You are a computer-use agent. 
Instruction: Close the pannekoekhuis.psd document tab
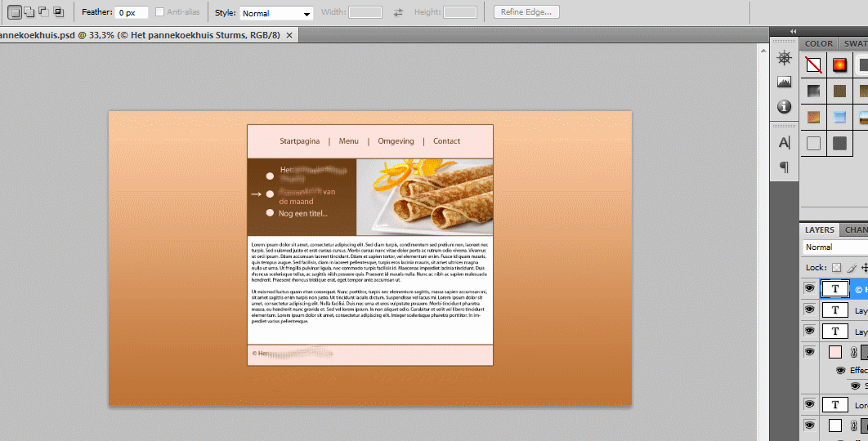pyautogui.click(x=289, y=35)
